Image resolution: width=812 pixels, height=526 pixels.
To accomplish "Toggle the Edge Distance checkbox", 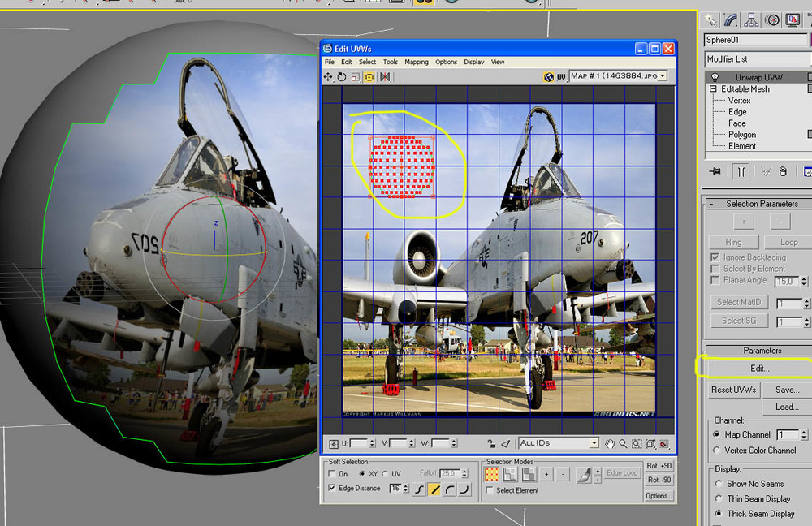I will tap(332, 488).
